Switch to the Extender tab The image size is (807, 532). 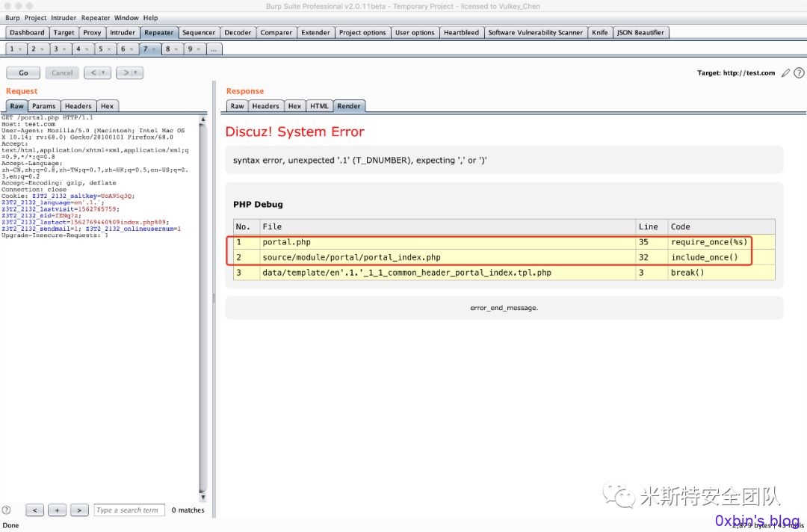coord(315,32)
